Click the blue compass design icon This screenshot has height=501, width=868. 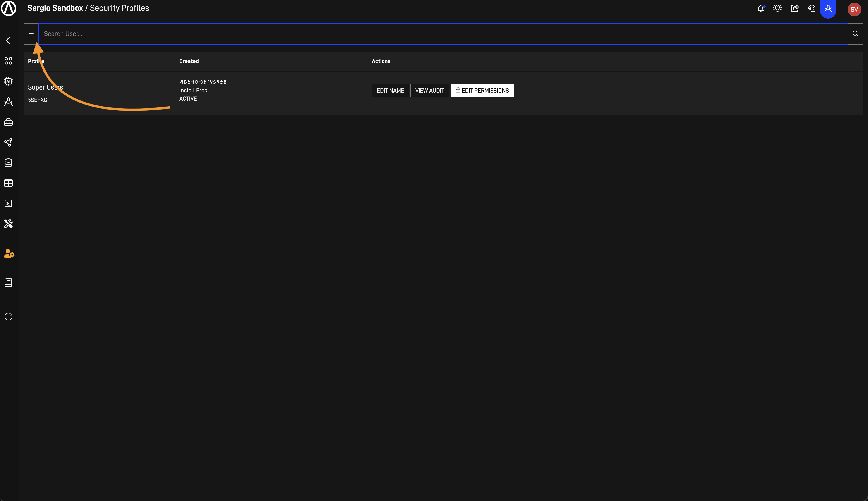pos(828,9)
